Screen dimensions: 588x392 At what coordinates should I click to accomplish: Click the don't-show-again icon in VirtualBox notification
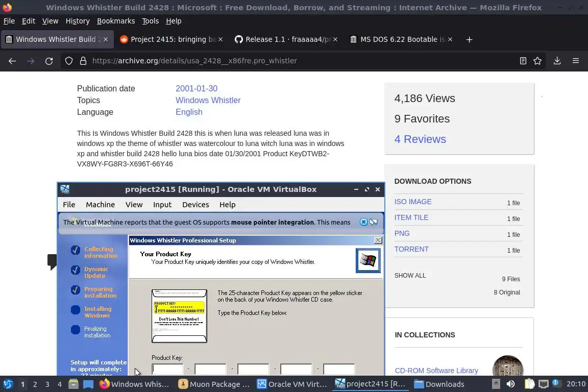374,222
